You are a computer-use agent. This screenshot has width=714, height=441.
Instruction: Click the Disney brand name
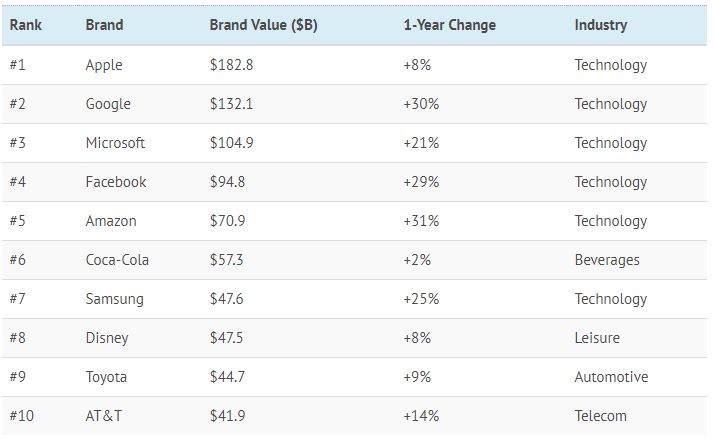(107, 338)
